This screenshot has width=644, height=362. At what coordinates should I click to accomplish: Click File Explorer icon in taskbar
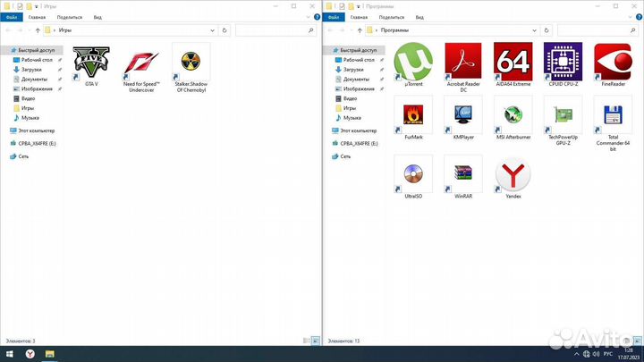(50, 354)
